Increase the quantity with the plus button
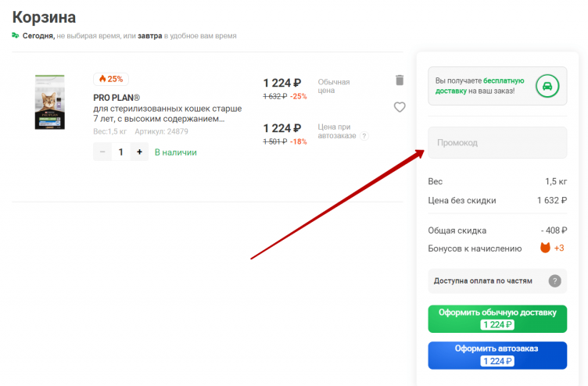 click(139, 152)
